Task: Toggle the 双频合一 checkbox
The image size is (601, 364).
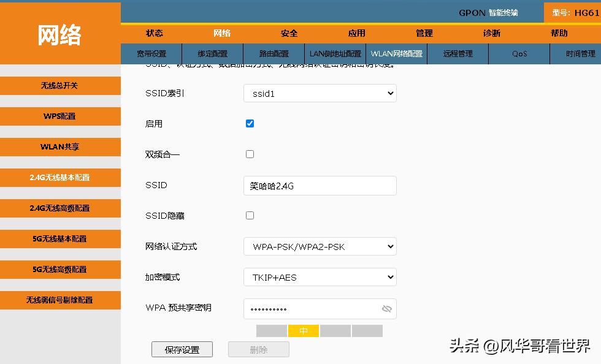Action: coord(250,154)
